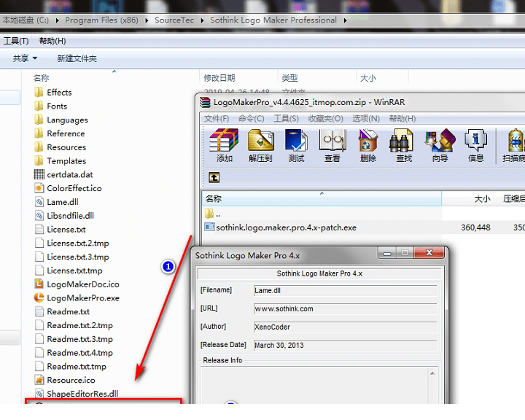Select the ShapeEditorRes.dll file
525x420 pixels.
[x=76, y=394]
